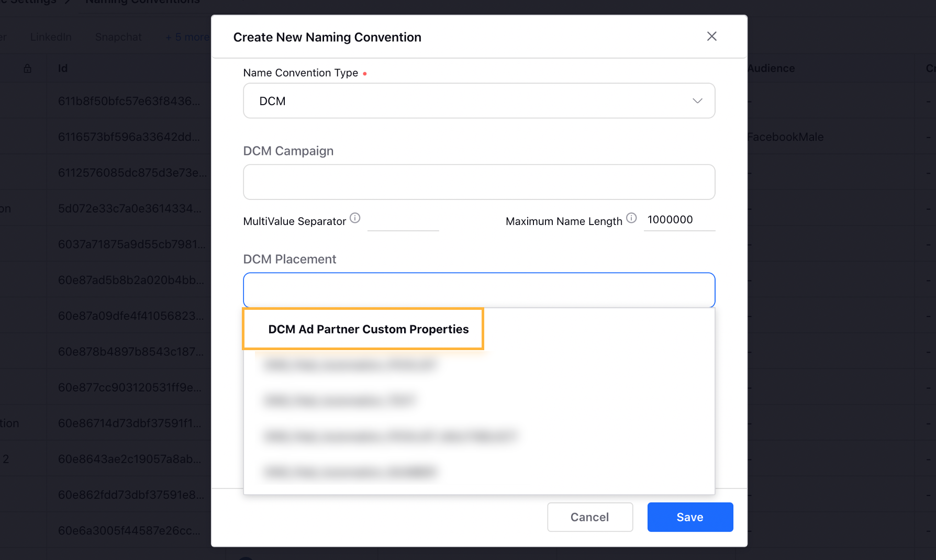
Task: Select row with Id 60e87ad5b8b2a020b4bb...
Action: pyautogui.click(x=131, y=280)
